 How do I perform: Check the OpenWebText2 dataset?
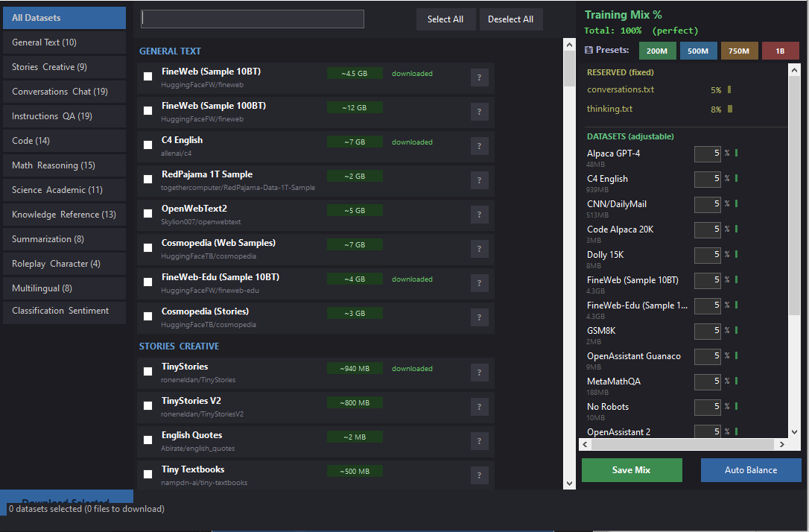click(x=147, y=213)
